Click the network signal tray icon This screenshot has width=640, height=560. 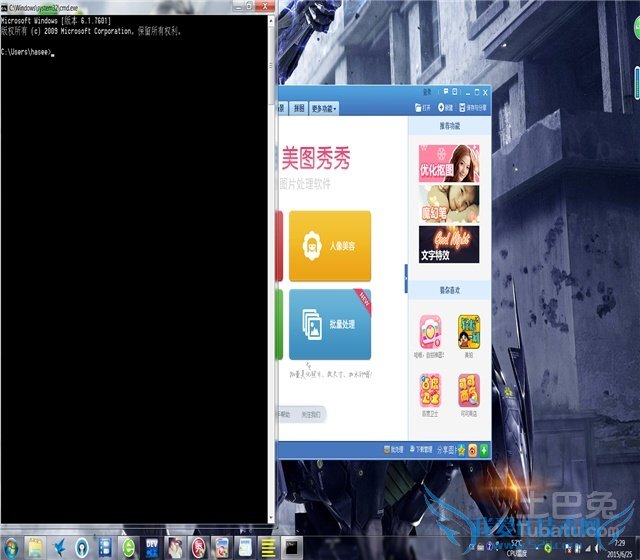588,548
